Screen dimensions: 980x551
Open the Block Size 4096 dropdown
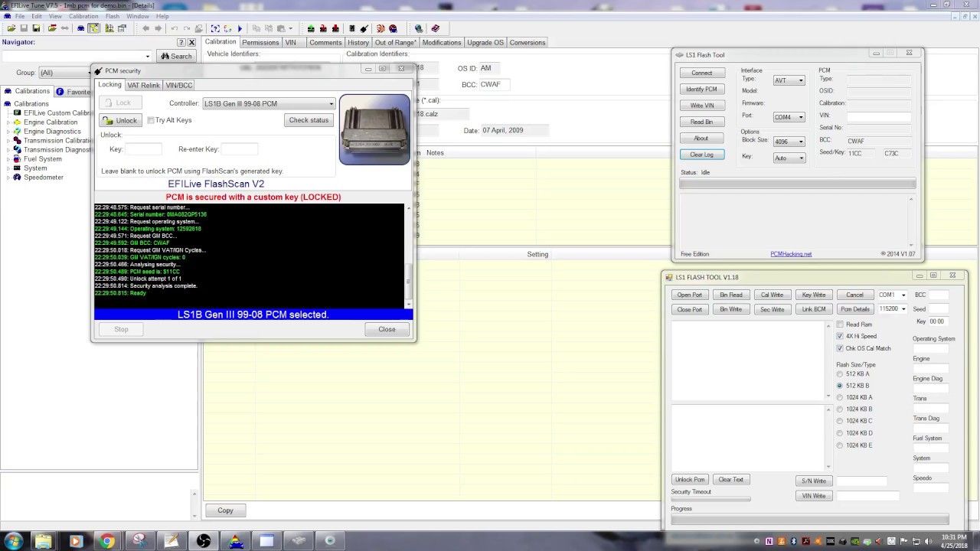789,142
